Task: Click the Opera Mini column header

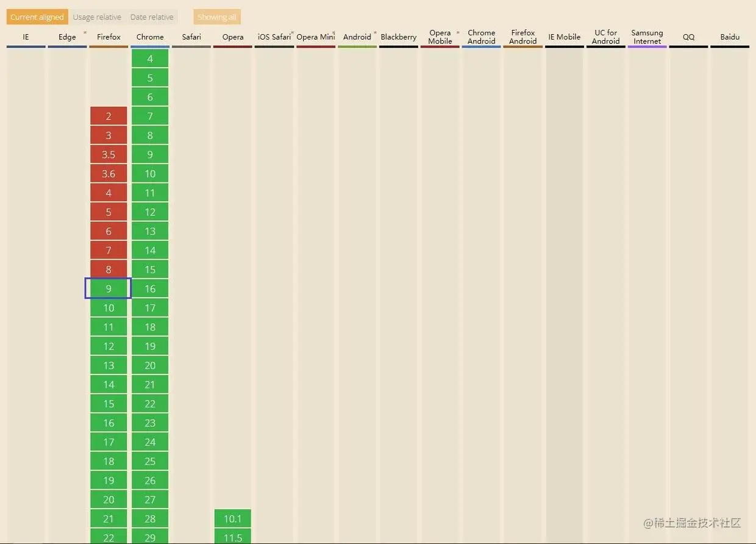Action: [316, 37]
